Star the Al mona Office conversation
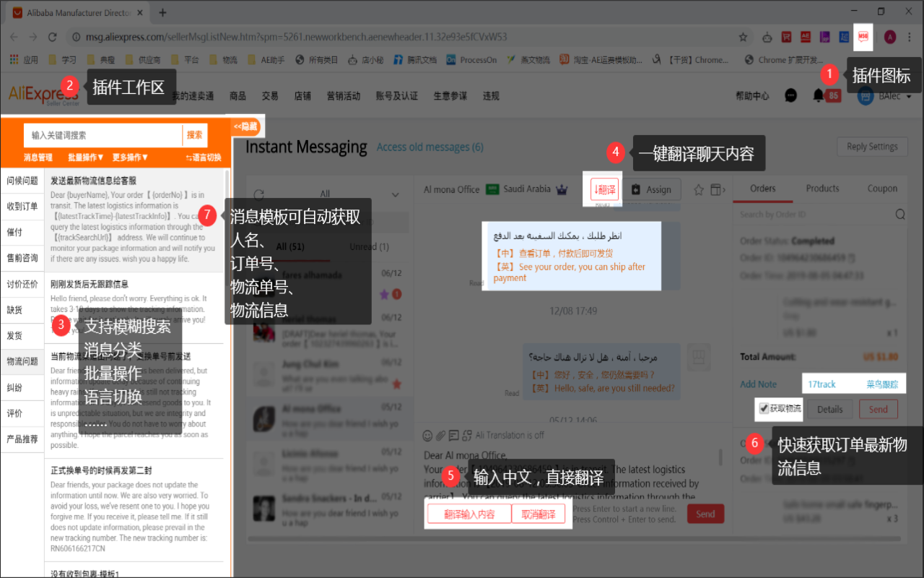This screenshot has height=578, width=924. (x=699, y=189)
